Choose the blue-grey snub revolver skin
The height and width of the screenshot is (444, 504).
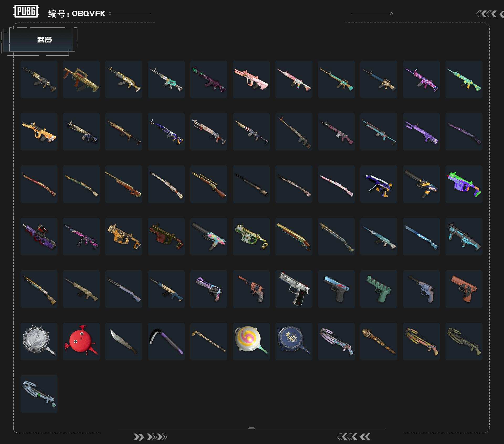click(x=421, y=289)
